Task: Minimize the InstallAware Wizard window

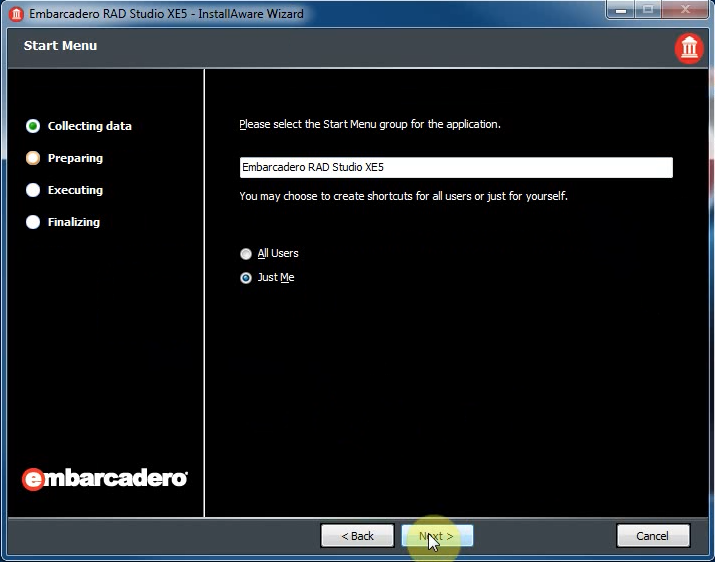Action: click(621, 9)
